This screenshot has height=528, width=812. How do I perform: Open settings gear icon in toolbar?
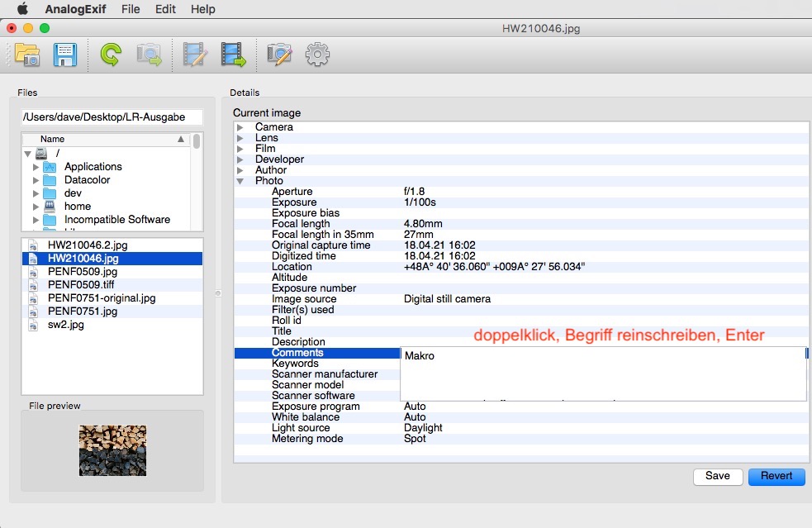[317, 55]
